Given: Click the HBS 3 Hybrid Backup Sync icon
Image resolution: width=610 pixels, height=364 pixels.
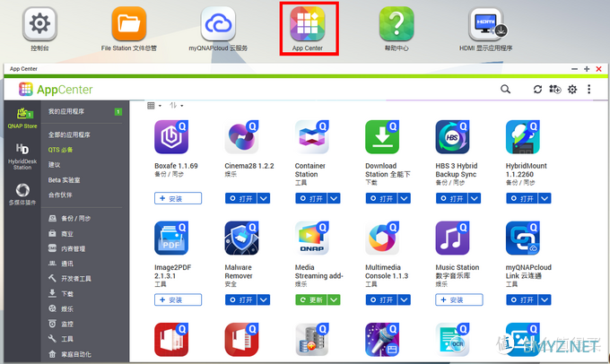Looking at the screenshot, I should pos(452,137).
